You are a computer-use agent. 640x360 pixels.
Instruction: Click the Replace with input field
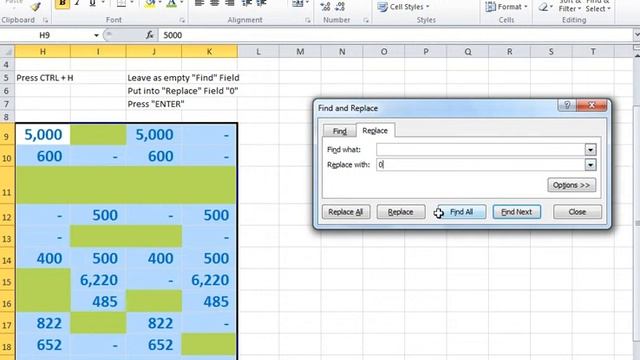pyautogui.click(x=480, y=164)
